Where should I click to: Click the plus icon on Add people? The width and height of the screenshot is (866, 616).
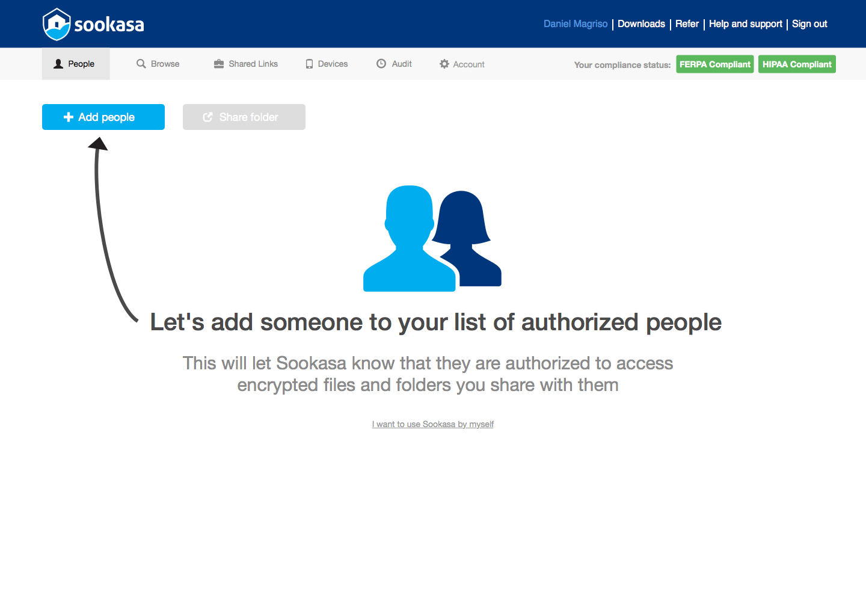[x=69, y=117]
